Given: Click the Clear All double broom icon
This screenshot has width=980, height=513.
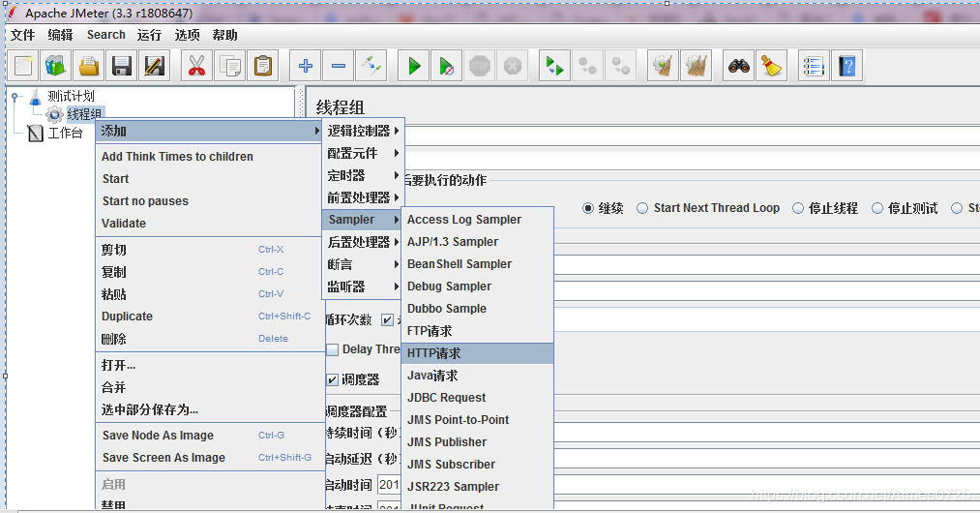Looking at the screenshot, I should 697,66.
